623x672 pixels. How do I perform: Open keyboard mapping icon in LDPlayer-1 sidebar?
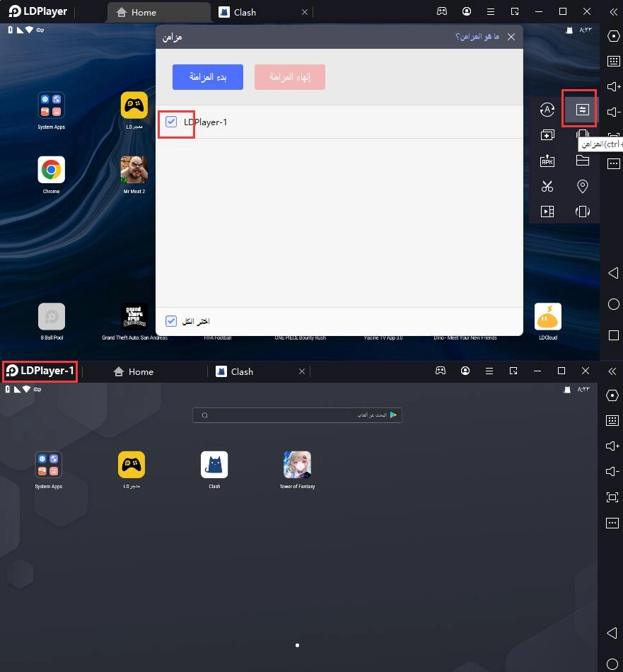pyautogui.click(x=612, y=420)
